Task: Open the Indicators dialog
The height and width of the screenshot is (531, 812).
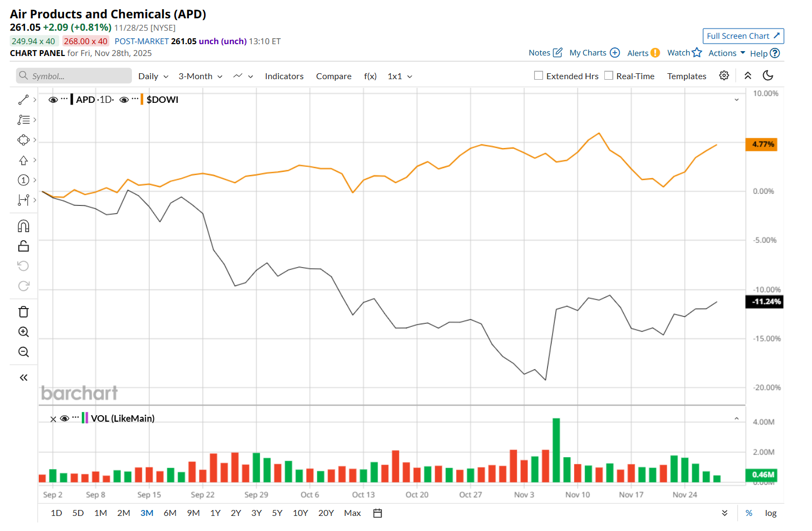Action: [284, 76]
